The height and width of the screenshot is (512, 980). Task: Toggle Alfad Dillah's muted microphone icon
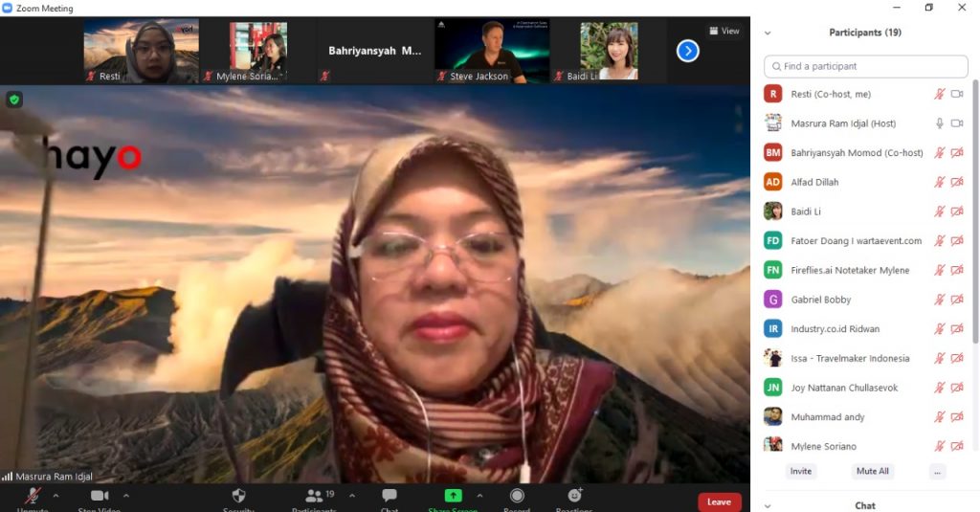tap(940, 182)
